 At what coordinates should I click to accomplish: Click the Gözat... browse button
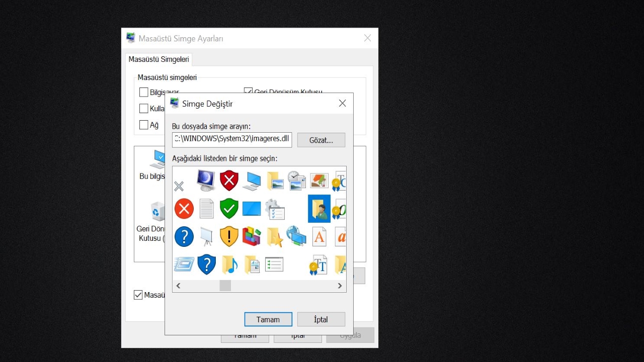(321, 140)
